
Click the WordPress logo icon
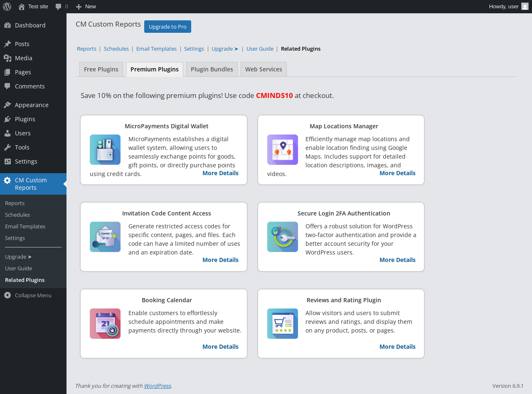7,7
